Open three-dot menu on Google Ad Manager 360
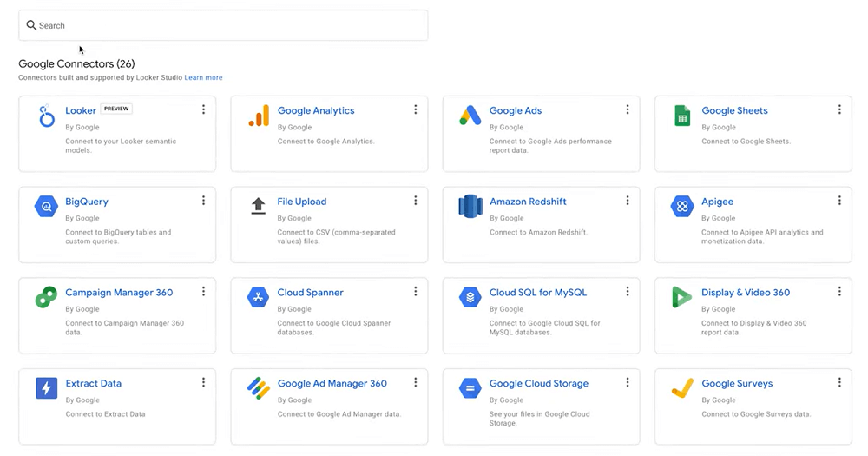Viewport: 868px width, 456px height. [x=415, y=382]
